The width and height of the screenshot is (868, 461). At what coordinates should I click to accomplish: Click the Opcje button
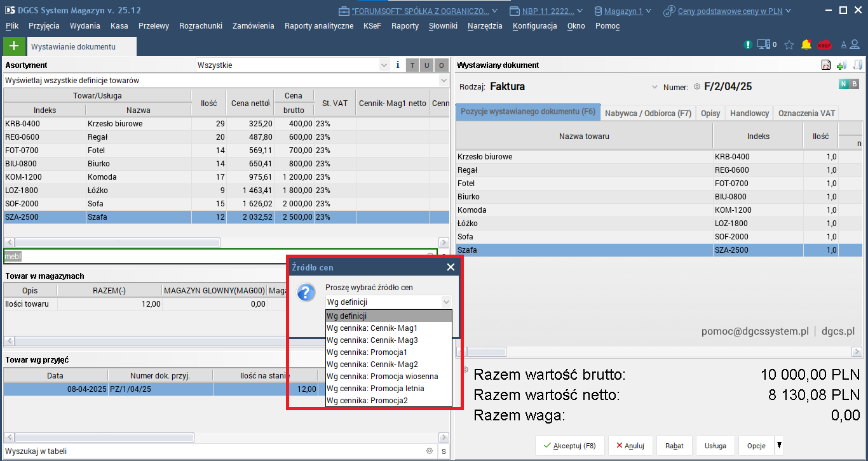[x=756, y=446]
